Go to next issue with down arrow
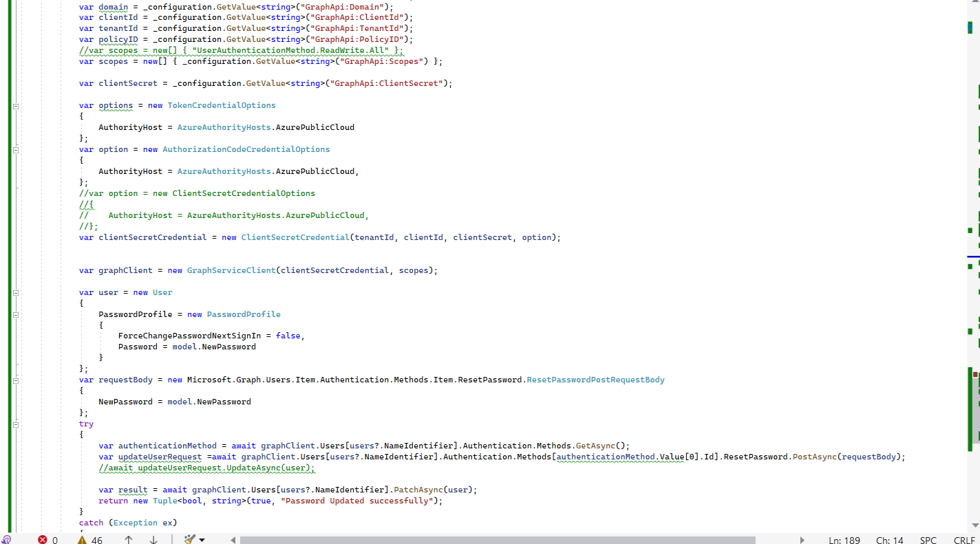 tap(153, 540)
